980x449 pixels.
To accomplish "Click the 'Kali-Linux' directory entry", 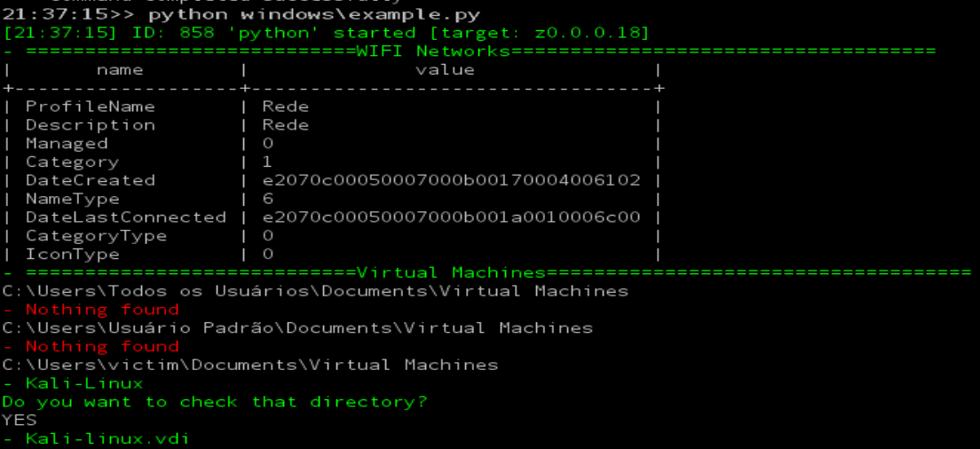I will [84, 383].
